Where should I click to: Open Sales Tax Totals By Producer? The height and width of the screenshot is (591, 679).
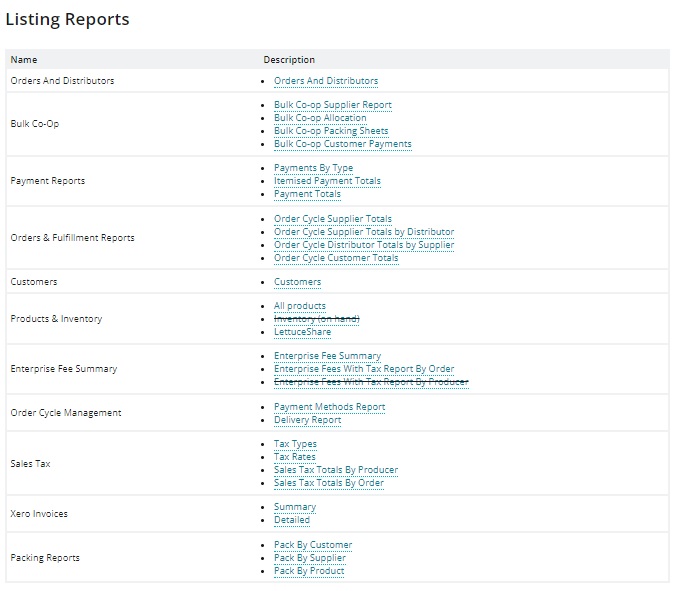tap(335, 470)
